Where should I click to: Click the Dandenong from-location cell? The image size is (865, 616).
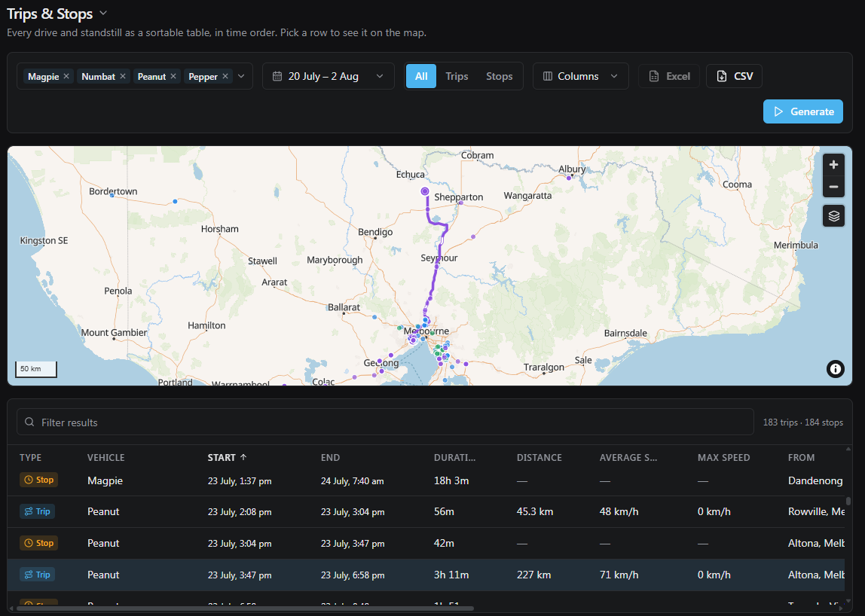[x=815, y=480]
